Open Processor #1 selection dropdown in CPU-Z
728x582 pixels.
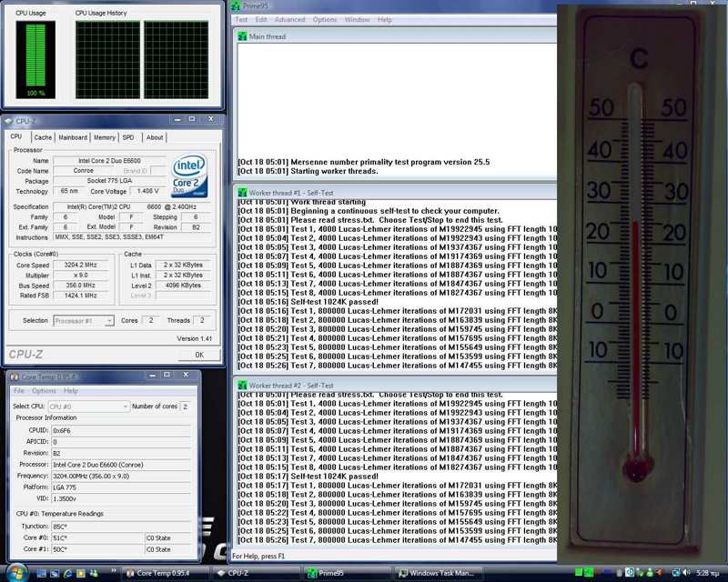84,321
